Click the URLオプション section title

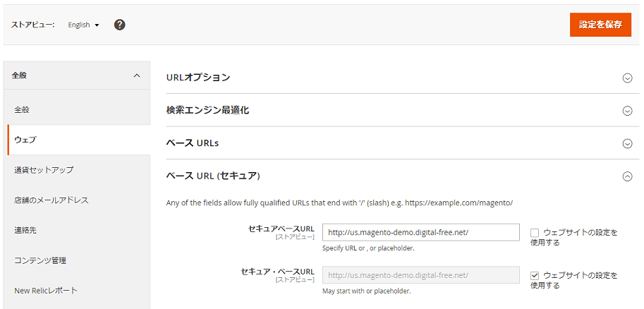198,78
